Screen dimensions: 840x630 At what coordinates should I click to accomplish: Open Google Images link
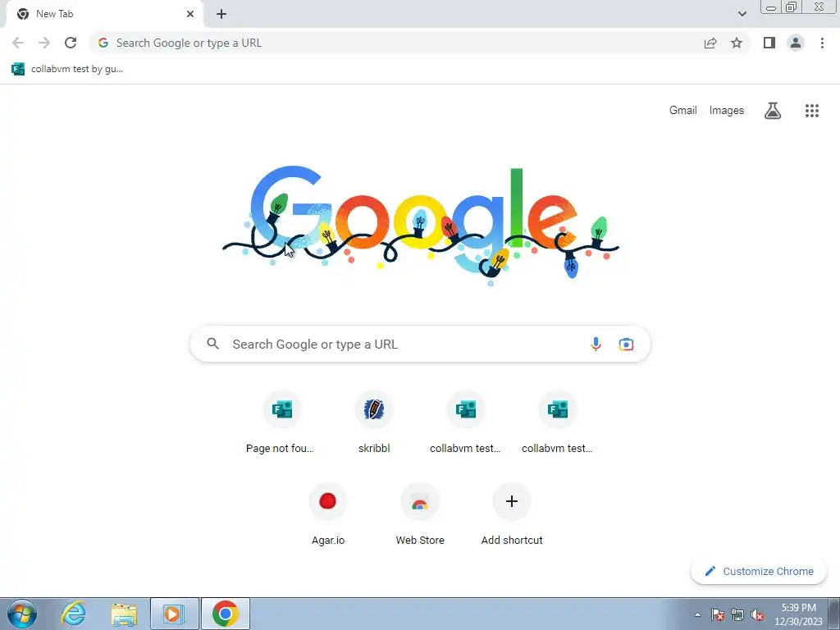[727, 111]
